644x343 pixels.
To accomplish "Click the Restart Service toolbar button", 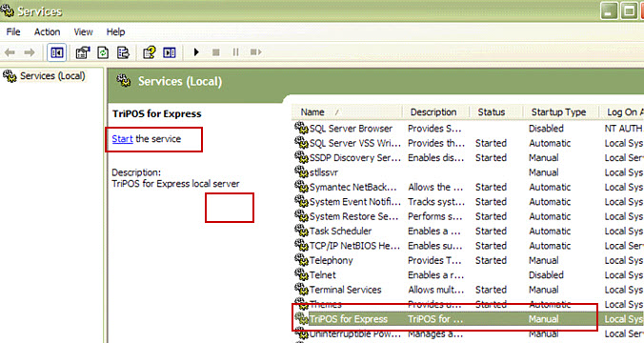I will click(255, 52).
